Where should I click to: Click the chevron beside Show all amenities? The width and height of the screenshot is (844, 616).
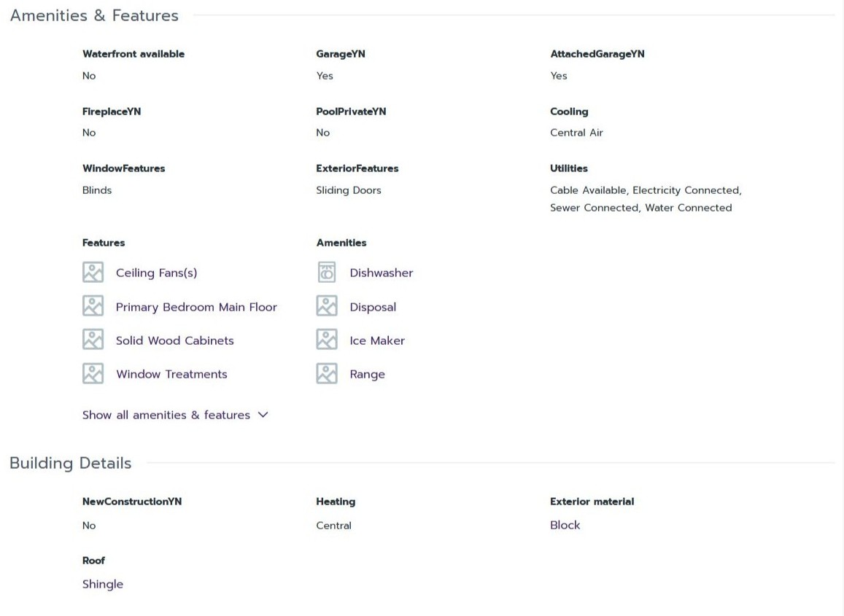click(x=263, y=415)
